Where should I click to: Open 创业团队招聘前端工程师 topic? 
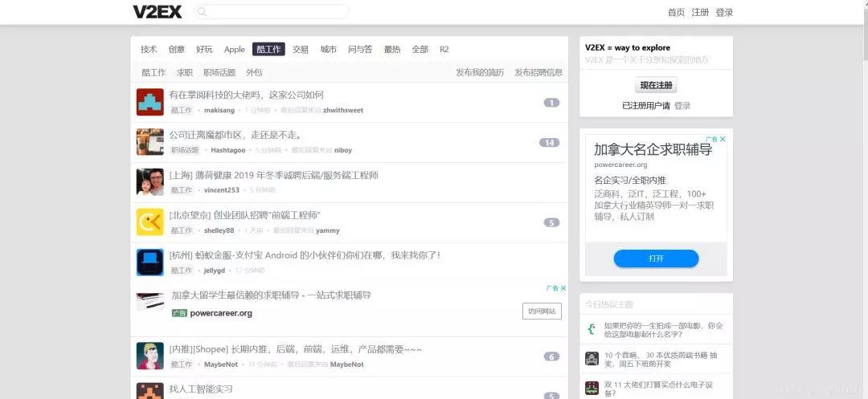click(244, 215)
